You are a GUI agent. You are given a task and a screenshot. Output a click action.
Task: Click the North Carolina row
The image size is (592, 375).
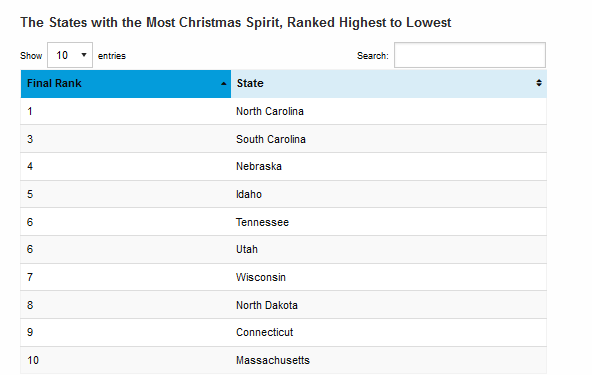(x=284, y=111)
